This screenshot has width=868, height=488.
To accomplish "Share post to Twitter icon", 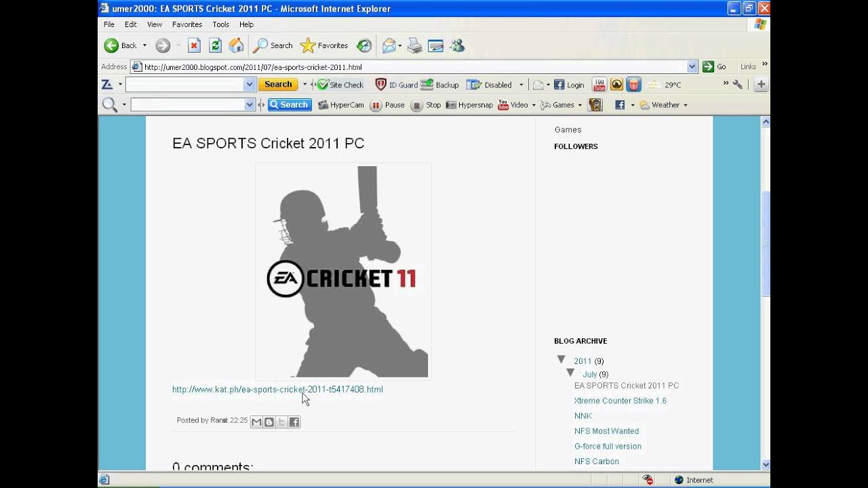I will point(281,422).
